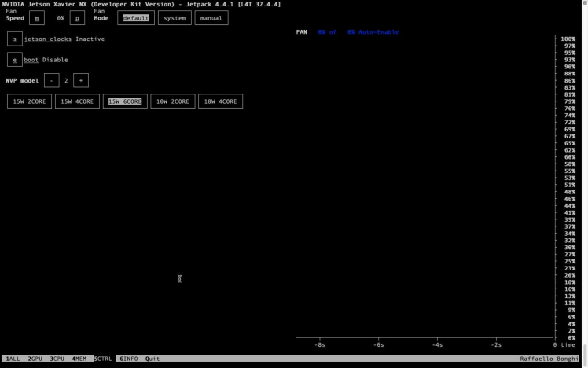Choose the 15W 2CORE power mode
The width and height of the screenshot is (588, 368).
tap(29, 101)
